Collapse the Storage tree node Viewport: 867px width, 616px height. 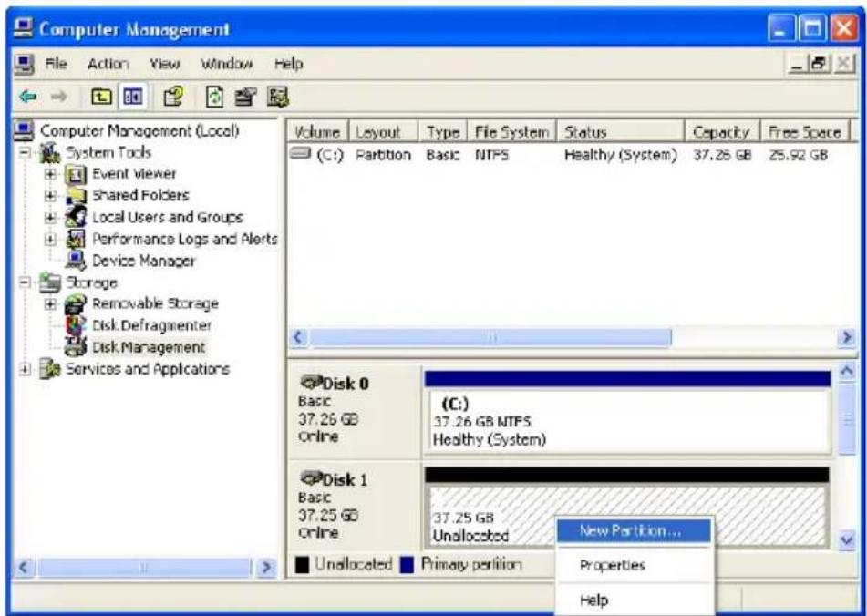tap(25, 282)
